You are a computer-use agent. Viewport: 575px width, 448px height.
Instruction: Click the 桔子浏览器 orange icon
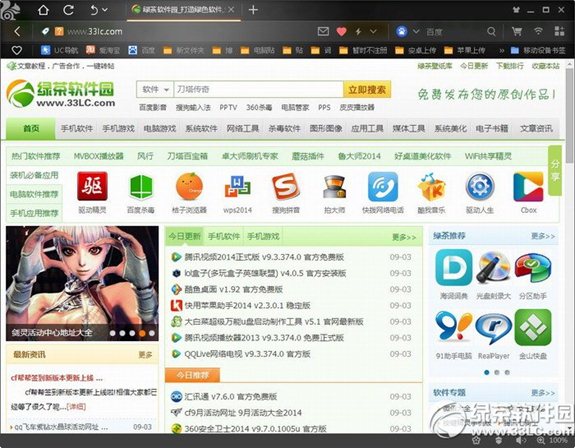click(x=189, y=187)
